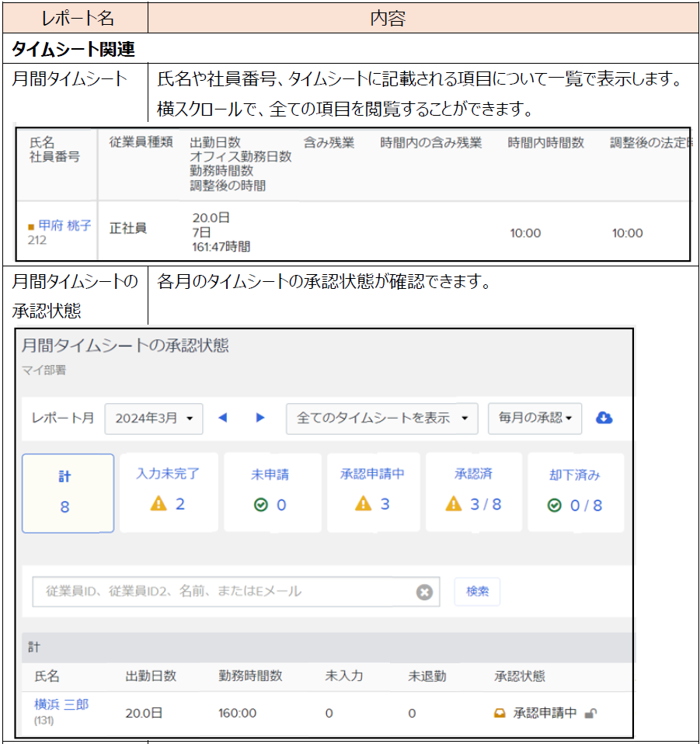Click the employee ID search input field
700x744 pixels.
click(x=225, y=592)
